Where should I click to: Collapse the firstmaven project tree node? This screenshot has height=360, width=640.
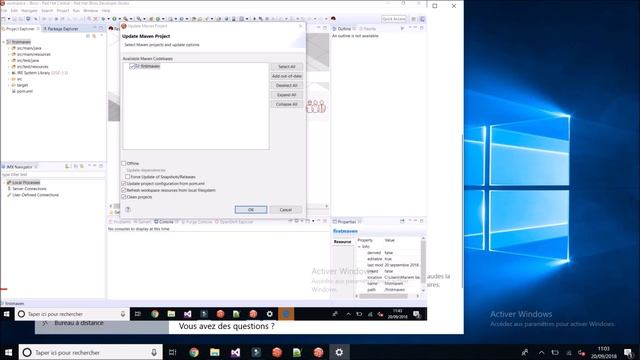(x=4, y=42)
